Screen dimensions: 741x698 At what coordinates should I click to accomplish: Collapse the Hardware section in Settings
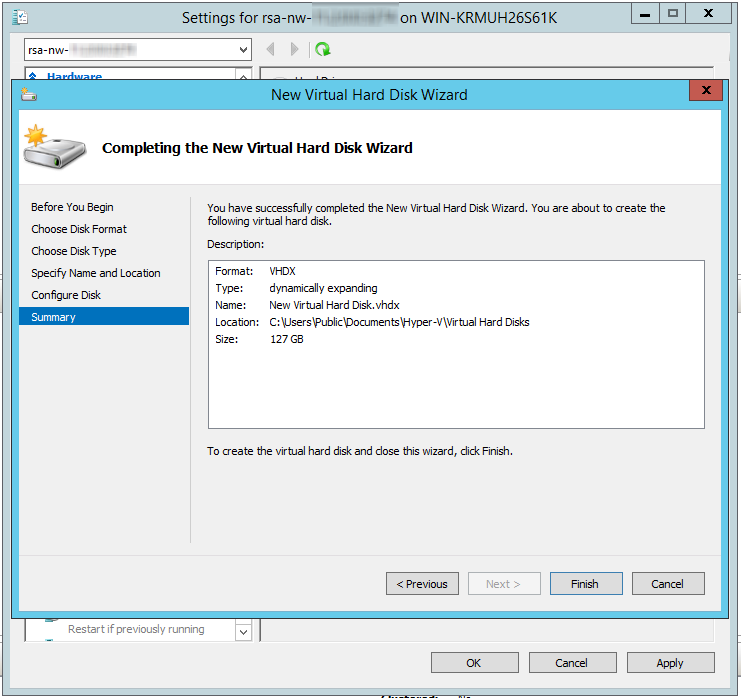(33, 76)
